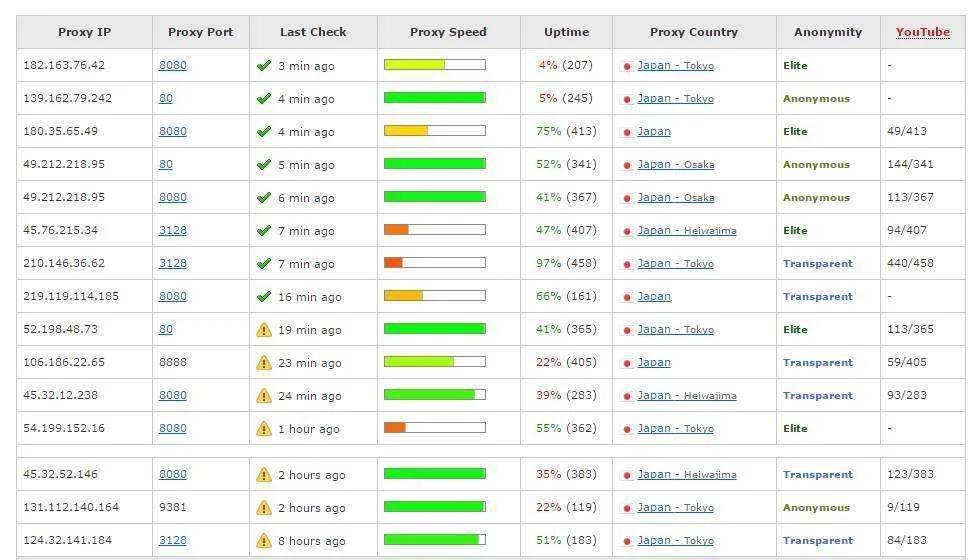This screenshot has height=560, width=975.
Task: Click the Proxy Port column header
Action: 201,32
